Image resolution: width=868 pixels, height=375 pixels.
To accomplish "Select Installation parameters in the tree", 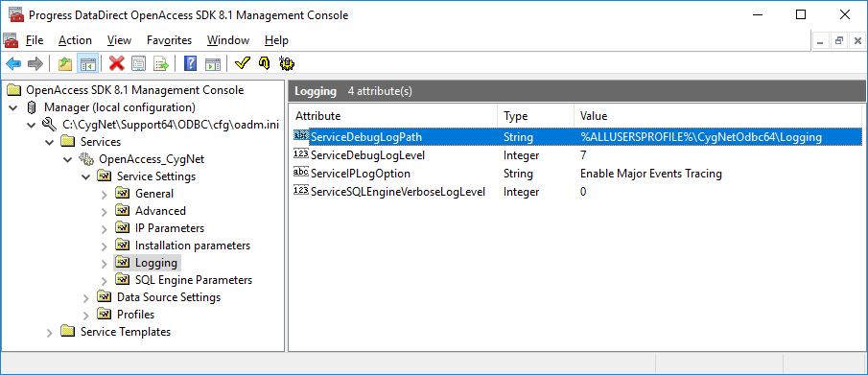I will (193, 246).
